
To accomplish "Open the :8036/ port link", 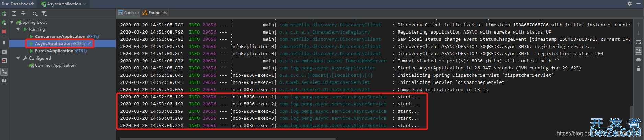I will click(x=79, y=43).
